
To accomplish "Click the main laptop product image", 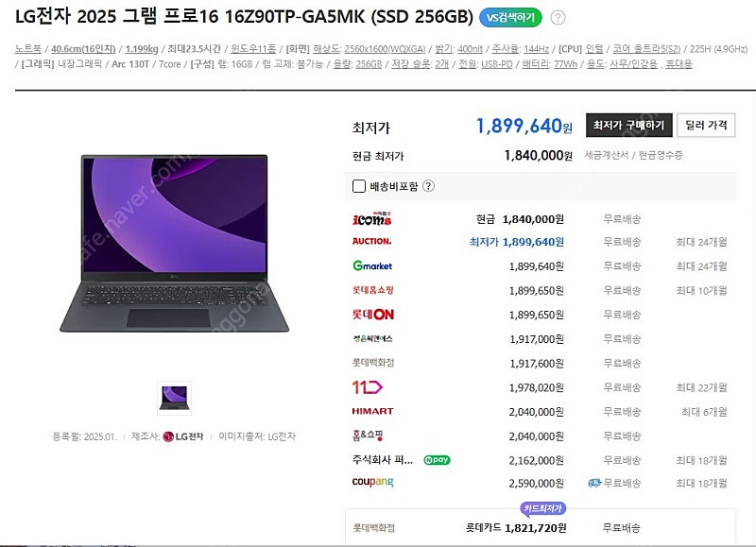I will click(x=174, y=244).
